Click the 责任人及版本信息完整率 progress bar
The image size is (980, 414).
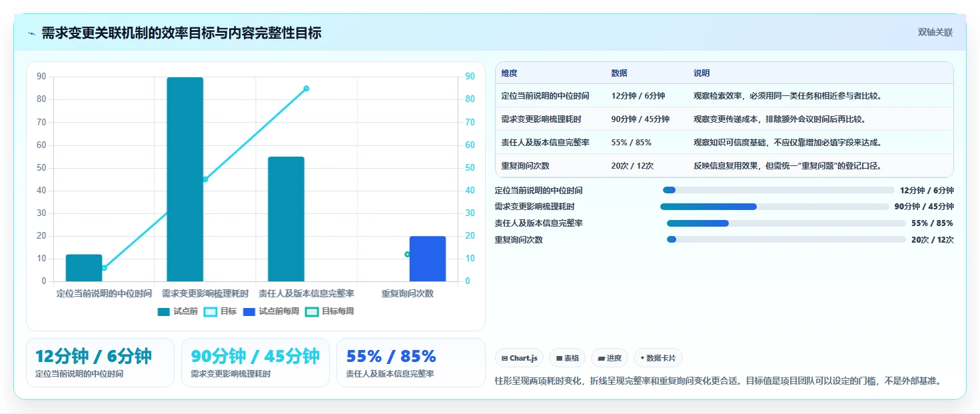click(x=786, y=223)
